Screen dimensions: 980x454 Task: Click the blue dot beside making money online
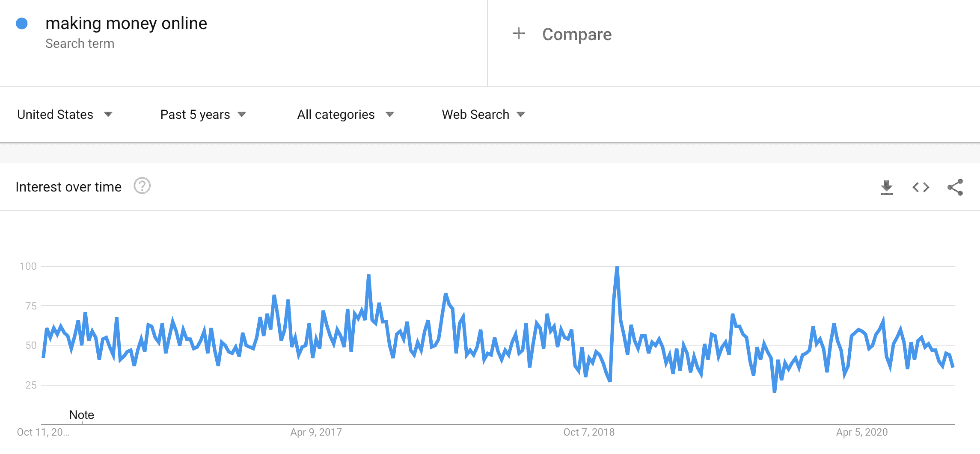coord(22,24)
